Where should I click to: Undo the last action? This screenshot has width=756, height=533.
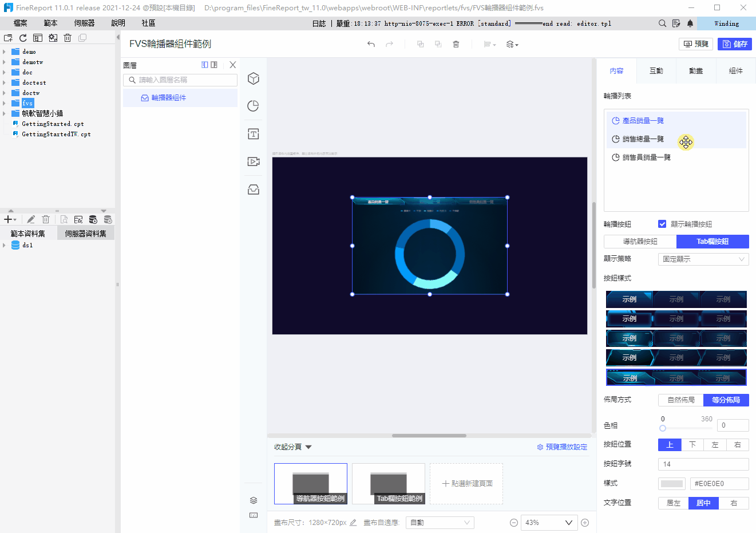[371, 44]
